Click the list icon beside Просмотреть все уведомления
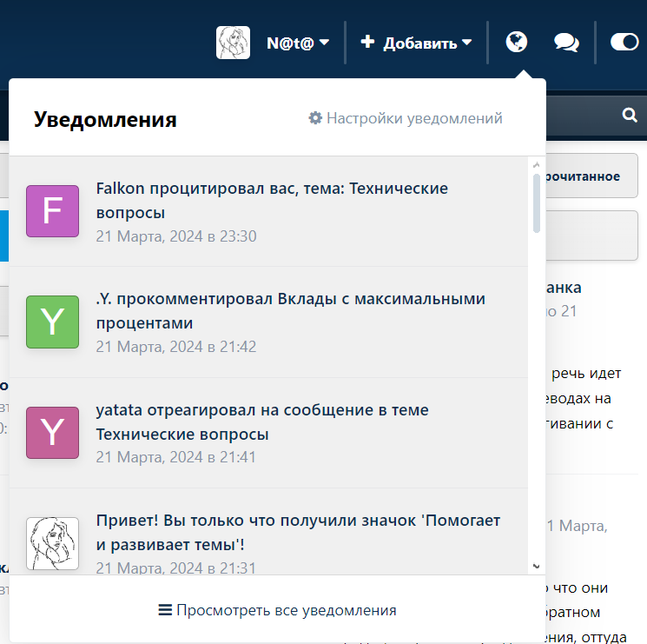This screenshot has height=644, width=647. [x=165, y=610]
